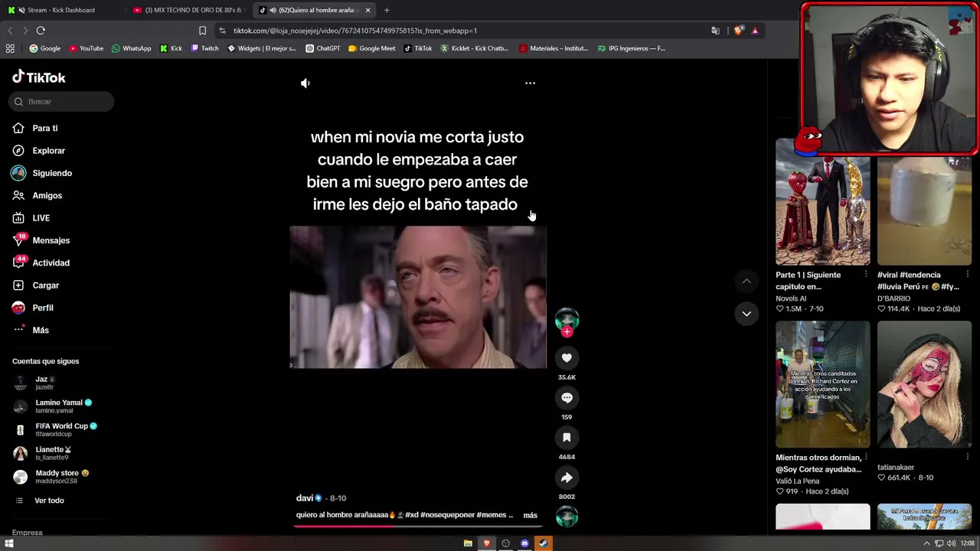The height and width of the screenshot is (551, 980).
Task: Like the video with the heart icon
Action: tap(567, 358)
